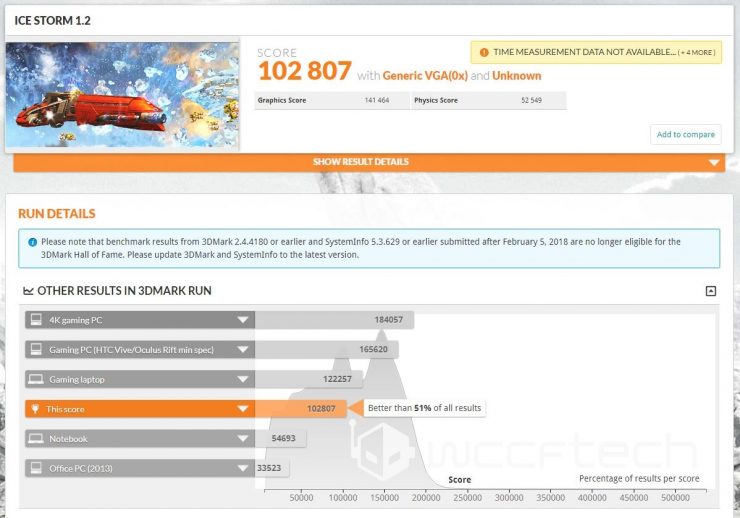Click the laptop icon in the Notebook row
740x518 pixels.
pos(36,438)
